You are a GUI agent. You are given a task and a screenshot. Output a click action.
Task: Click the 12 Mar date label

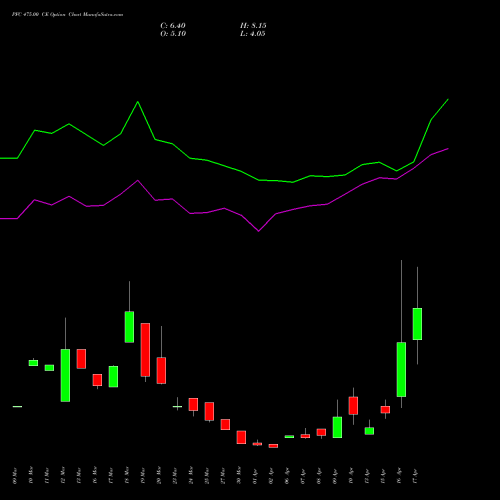(63, 476)
